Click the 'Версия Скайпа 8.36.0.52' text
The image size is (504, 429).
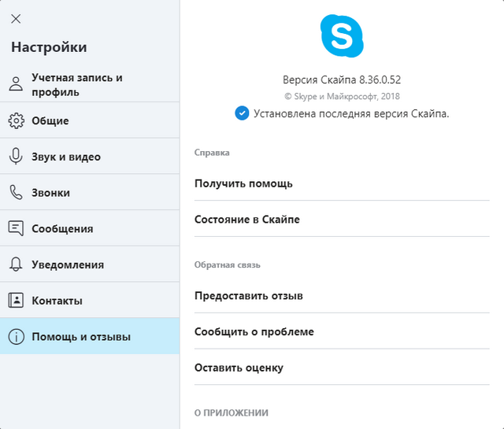click(342, 80)
